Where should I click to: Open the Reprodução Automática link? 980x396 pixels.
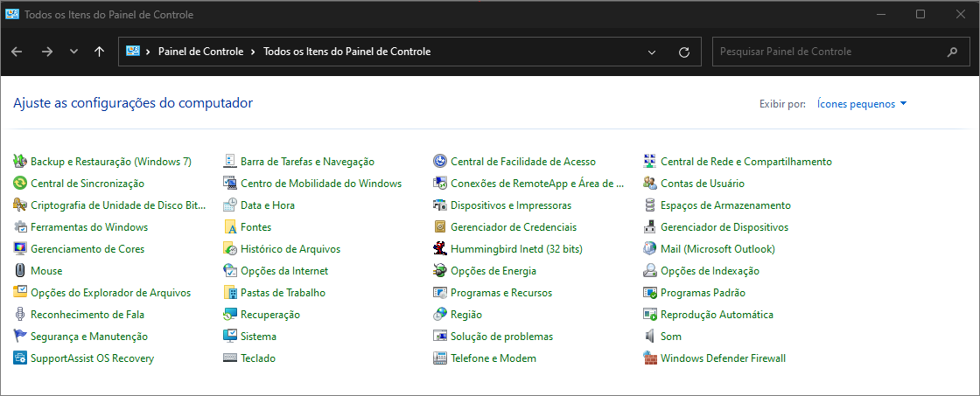tap(717, 315)
